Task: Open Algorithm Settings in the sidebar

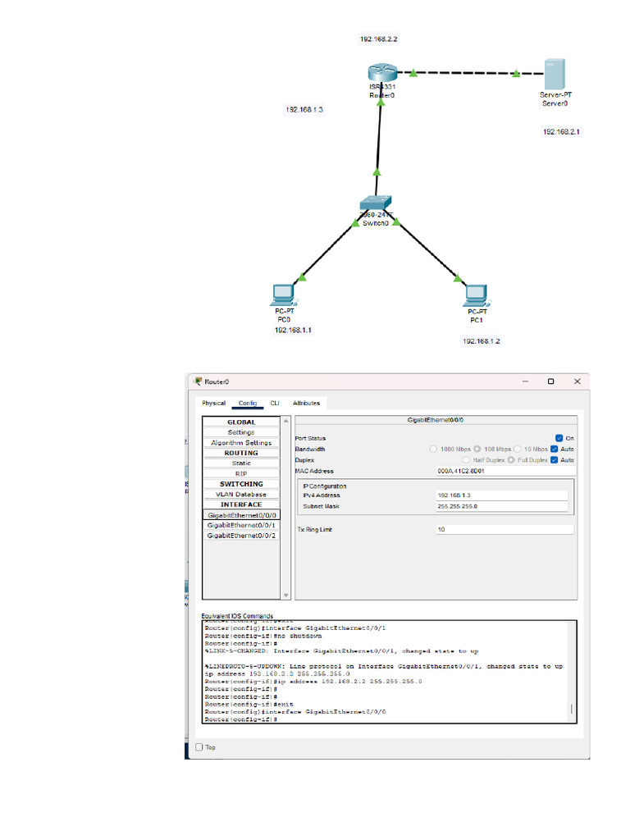Action: tap(241, 442)
